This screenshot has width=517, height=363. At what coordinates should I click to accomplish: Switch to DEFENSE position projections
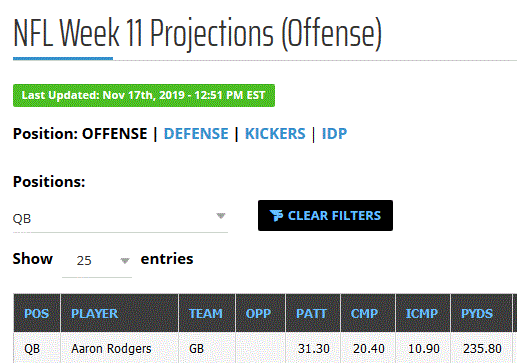tap(196, 134)
